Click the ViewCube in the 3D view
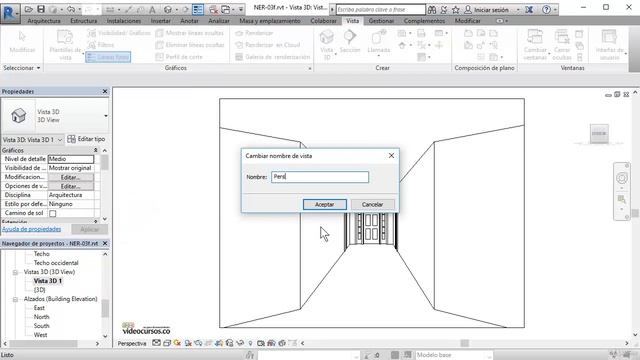This screenshot has width=640, height=360. 599,134
